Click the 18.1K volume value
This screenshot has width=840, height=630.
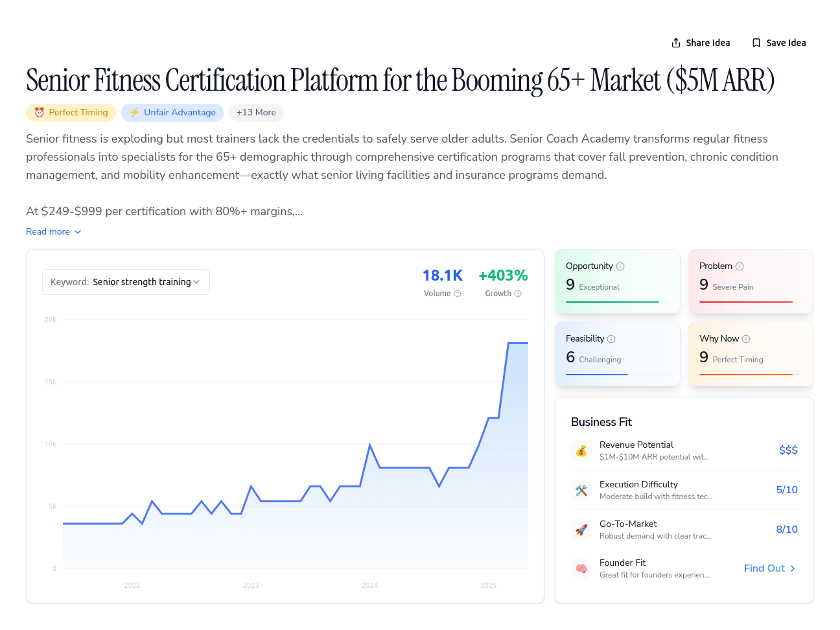pos(443,275)
